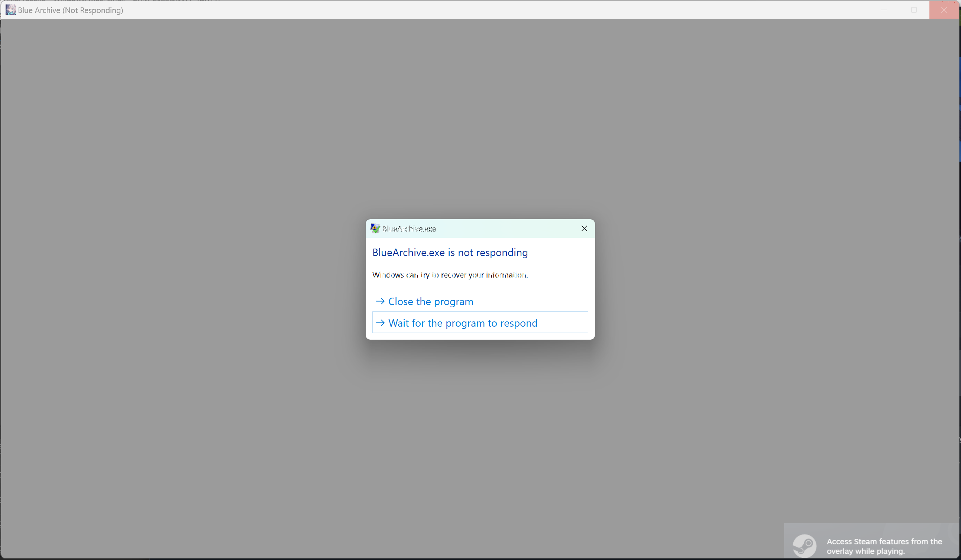Click the BlueArchive.exe dialog title icon
The image size is (961, 560).
pos(375,228)
